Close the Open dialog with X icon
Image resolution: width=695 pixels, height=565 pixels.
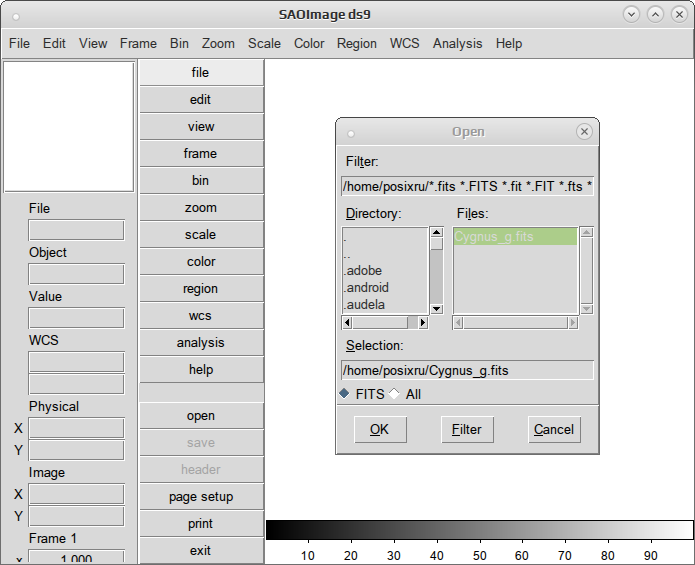click(x=584, y=132)
